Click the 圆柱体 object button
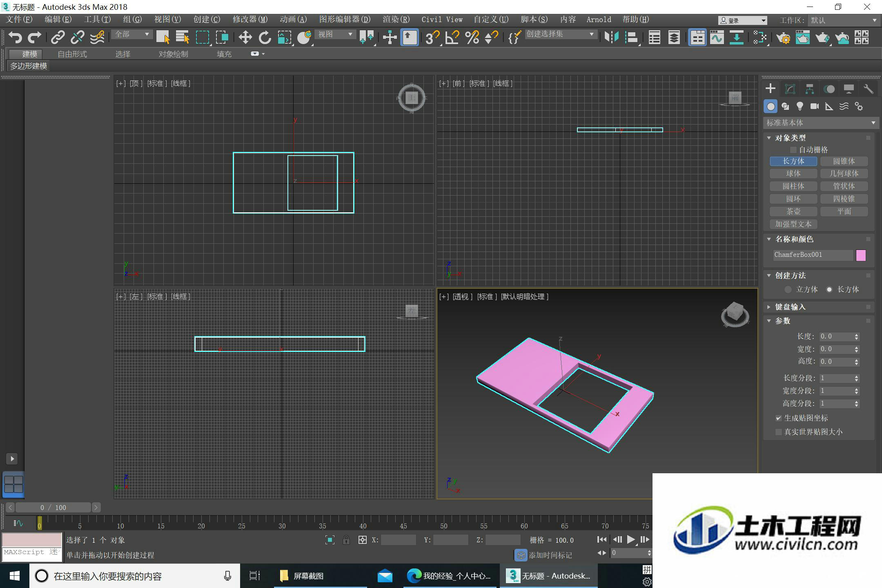This screenshot has width=882, height=588. 793,187
